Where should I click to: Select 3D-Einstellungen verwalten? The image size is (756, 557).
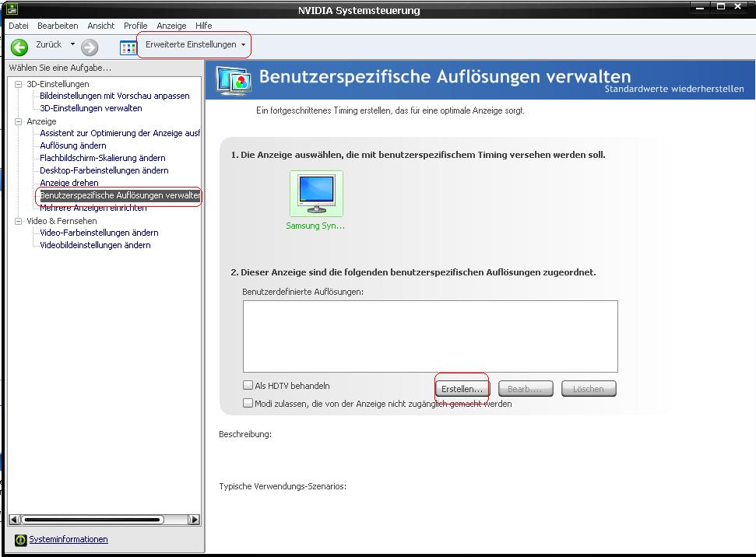pos(90,108)
